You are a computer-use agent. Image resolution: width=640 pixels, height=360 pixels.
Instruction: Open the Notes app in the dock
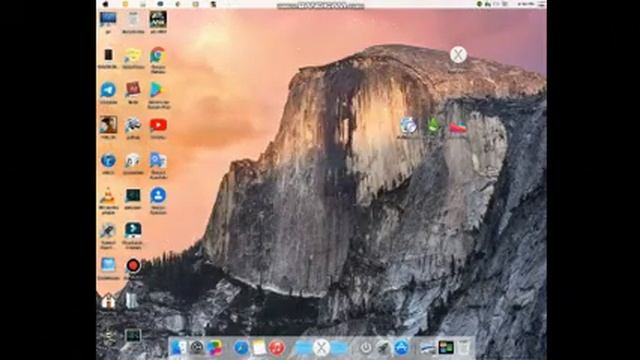click(259, 348)
